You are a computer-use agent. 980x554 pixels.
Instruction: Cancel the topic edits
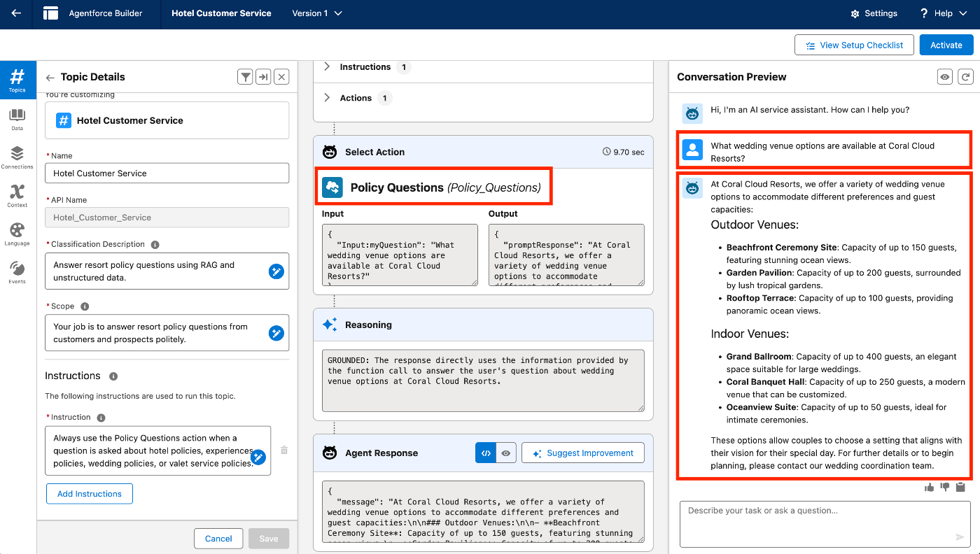(218, 539)
